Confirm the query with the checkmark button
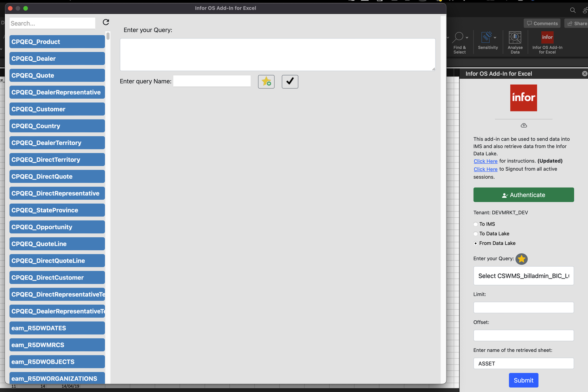The image size is (588, 392). pos(290,81)
